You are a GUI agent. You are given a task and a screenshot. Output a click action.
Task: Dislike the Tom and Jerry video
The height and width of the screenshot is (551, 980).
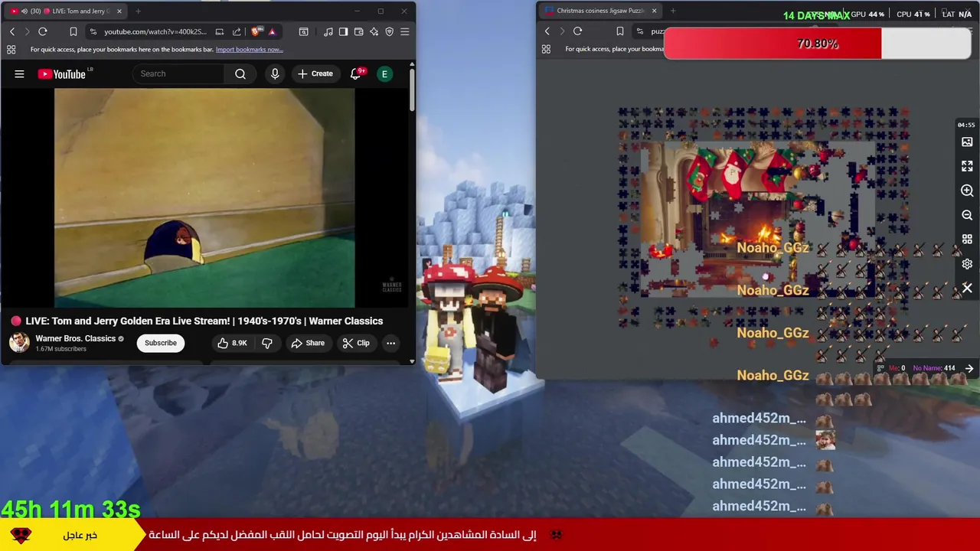[x=267, y=343]
